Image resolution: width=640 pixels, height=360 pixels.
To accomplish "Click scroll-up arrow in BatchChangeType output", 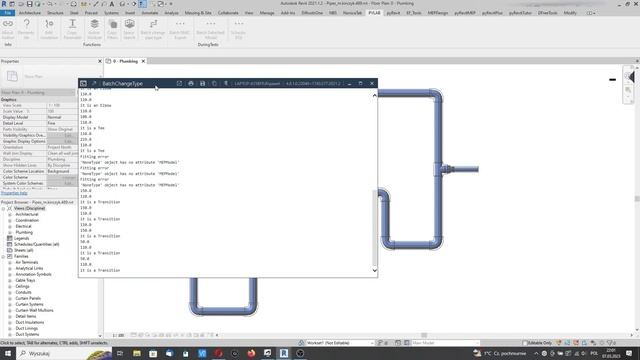I will tap(374, 96).
